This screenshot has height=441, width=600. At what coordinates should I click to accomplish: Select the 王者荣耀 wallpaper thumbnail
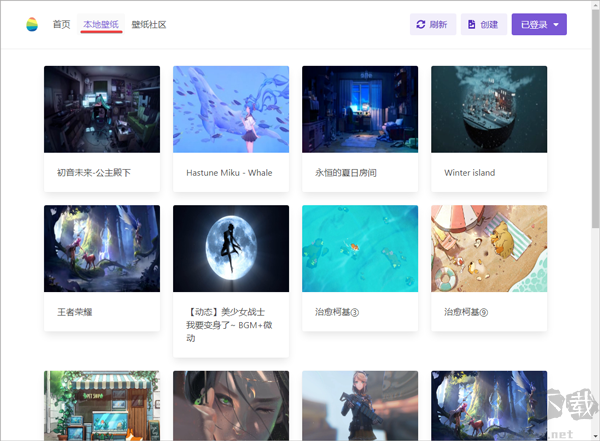coord(102,248)
